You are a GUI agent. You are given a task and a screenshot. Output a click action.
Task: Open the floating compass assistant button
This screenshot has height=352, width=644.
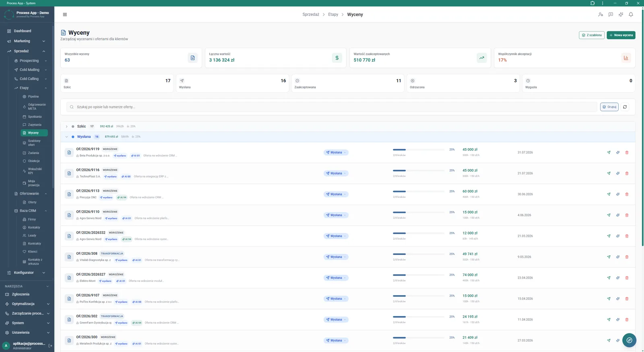tap(629, 340)
